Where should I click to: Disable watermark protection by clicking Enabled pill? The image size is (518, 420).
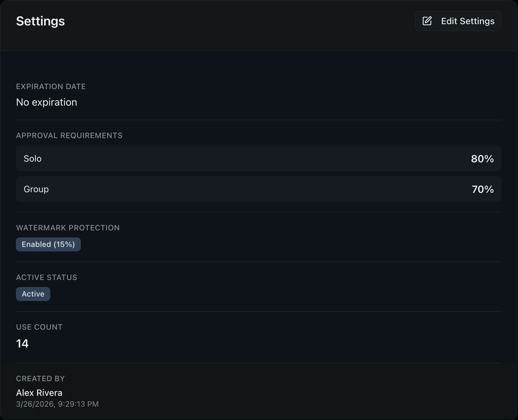48,244
